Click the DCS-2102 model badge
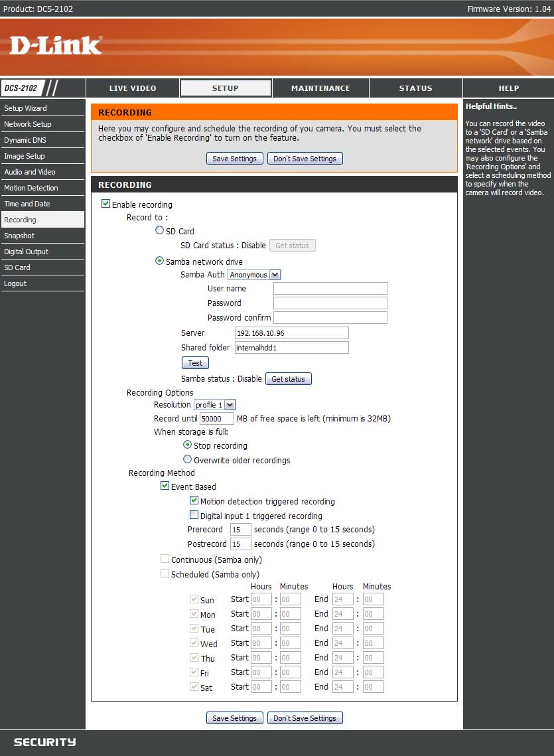Screen dimensions: 554x756 tap(21, 88)
